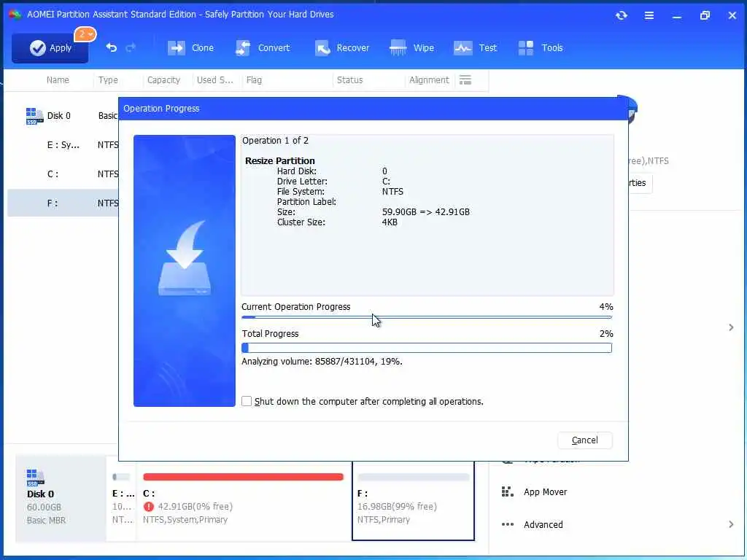This screenshot has width=747, height=560.
Task: Expand the Advanced chevron arrow
Action: (x=731, y=524)
